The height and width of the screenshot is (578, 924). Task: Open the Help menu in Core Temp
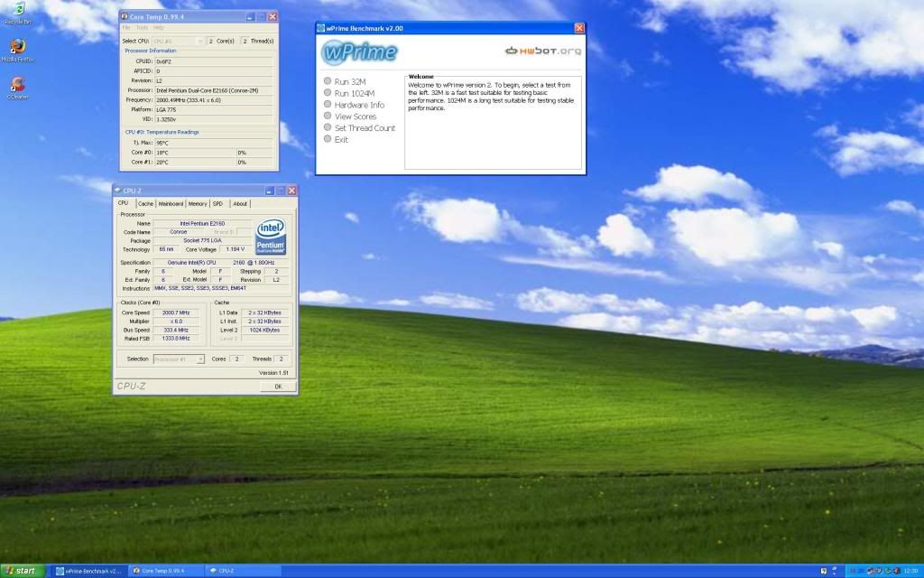[x=159, y=28]
